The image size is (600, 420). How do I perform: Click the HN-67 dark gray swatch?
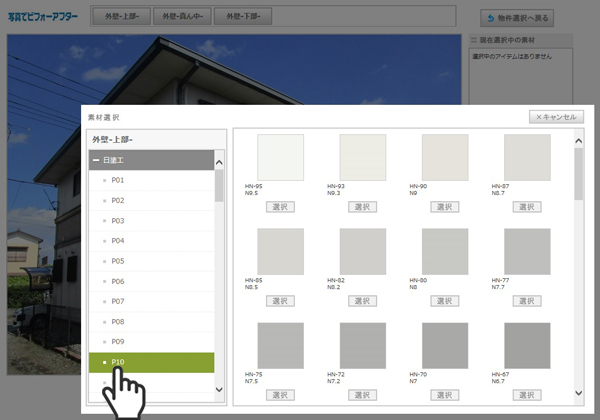pyautogui.click(x=526, y=346)
